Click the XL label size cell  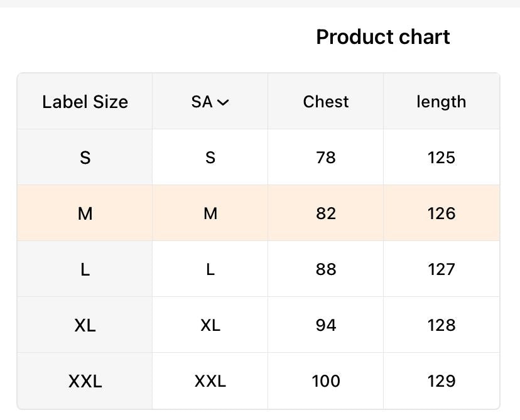pyautogui.click(x=85, y=325)
